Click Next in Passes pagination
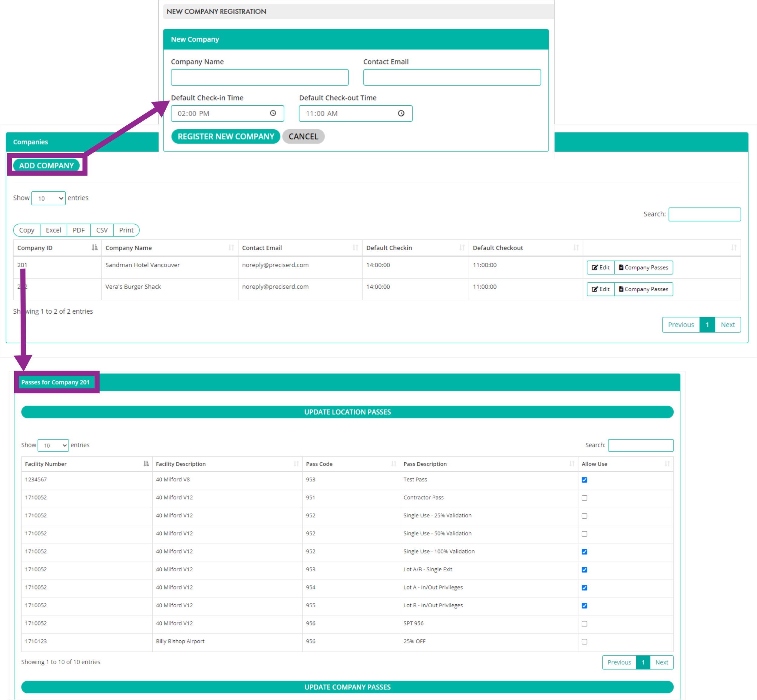Screen dimensions: 757x700 [x=662, y=662]
